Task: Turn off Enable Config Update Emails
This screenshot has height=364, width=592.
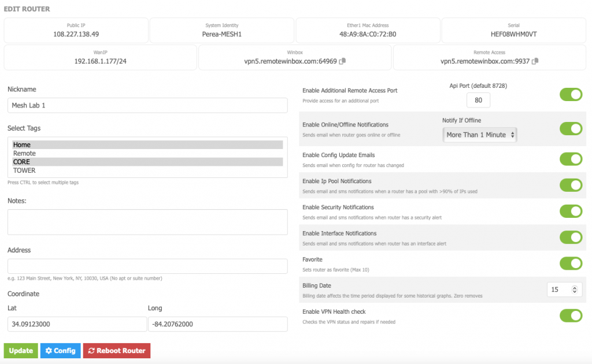Action: click(571, 159)
